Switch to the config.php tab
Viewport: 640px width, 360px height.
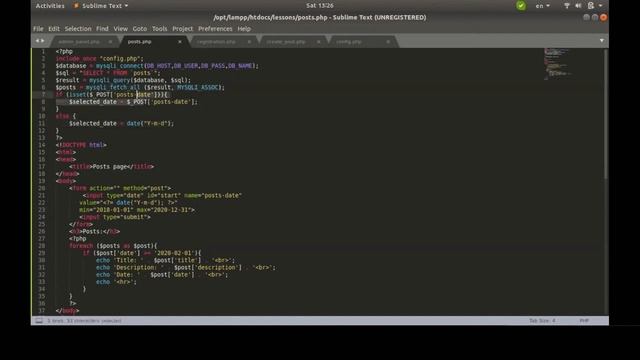349,42
